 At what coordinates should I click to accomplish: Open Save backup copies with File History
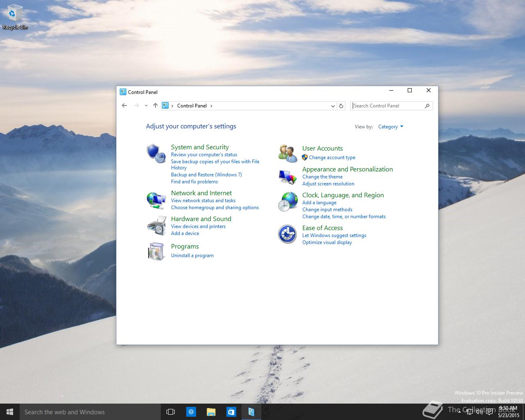pos(215,164)
